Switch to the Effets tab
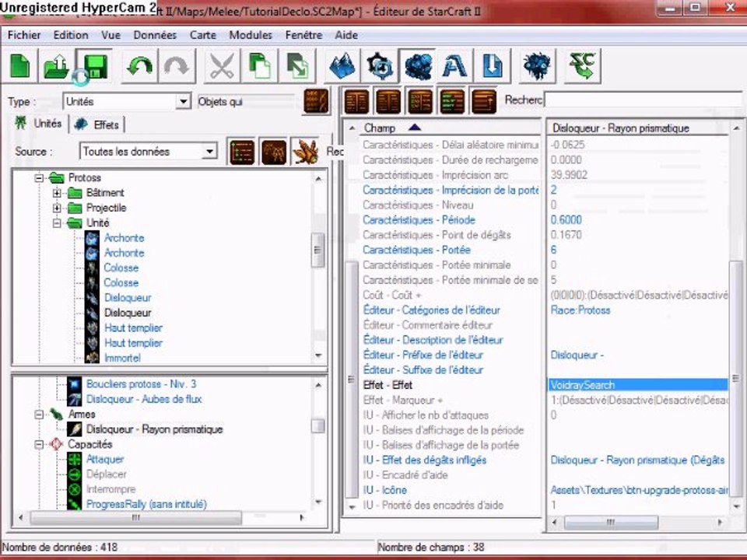This screenshot has height=560, width=747. coord(97,124)
